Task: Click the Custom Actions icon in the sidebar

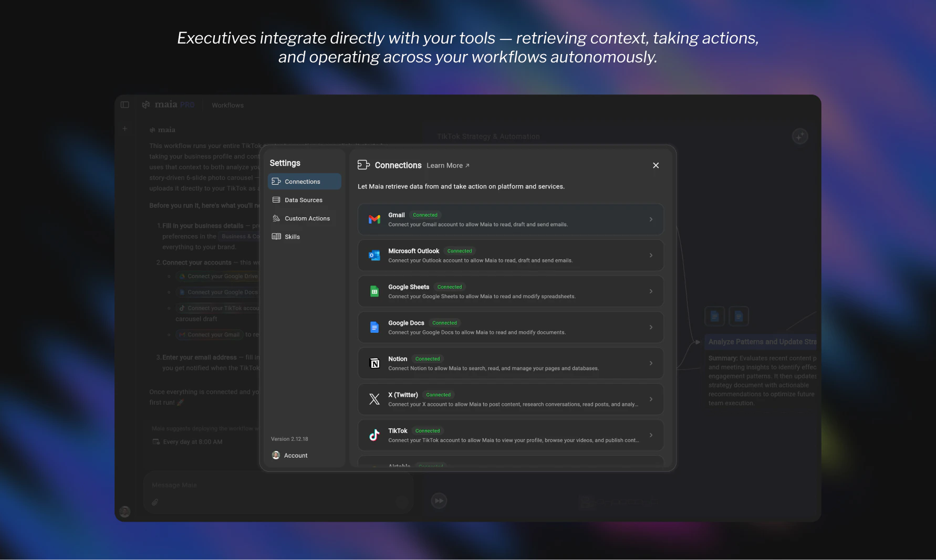Action: (276, 218)
